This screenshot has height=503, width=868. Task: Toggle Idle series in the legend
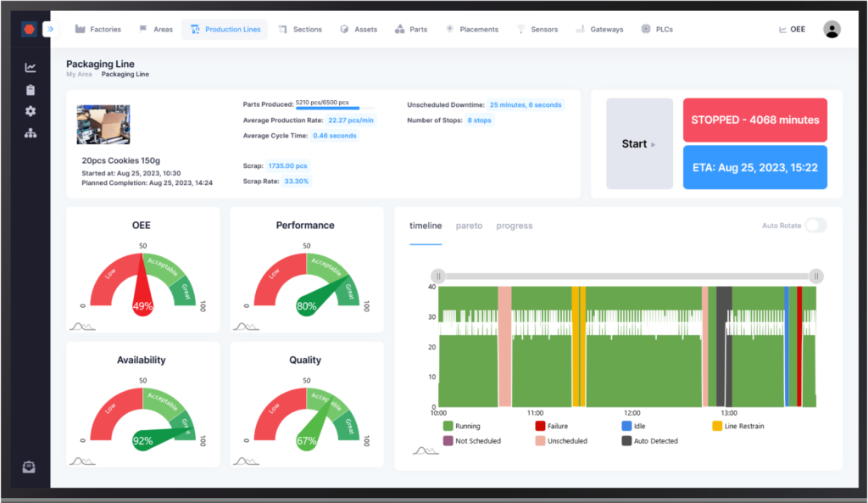coord(633,426)
